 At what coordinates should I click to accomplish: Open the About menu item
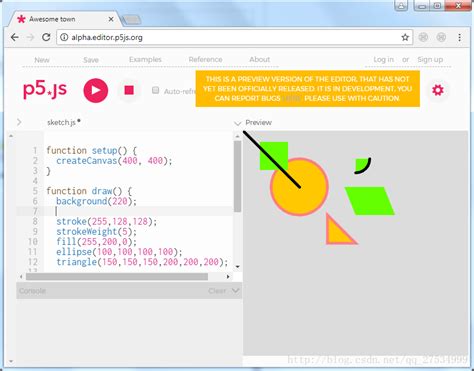click(x=260, y=59)
